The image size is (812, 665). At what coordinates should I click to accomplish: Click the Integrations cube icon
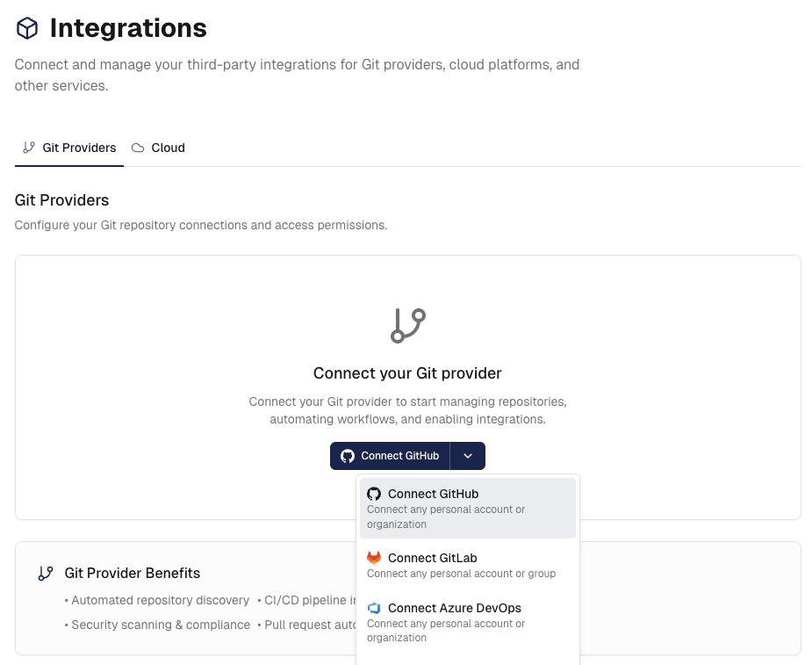click(x=27, y=29)
